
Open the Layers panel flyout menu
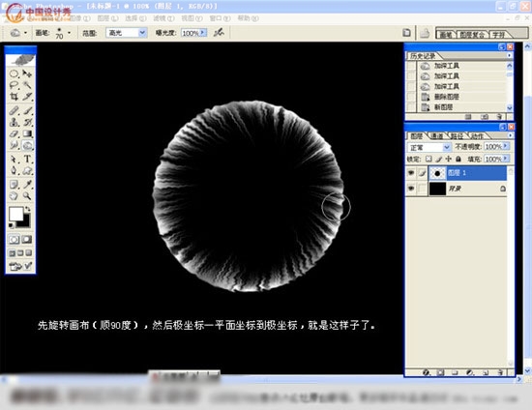tap(510, 135)
